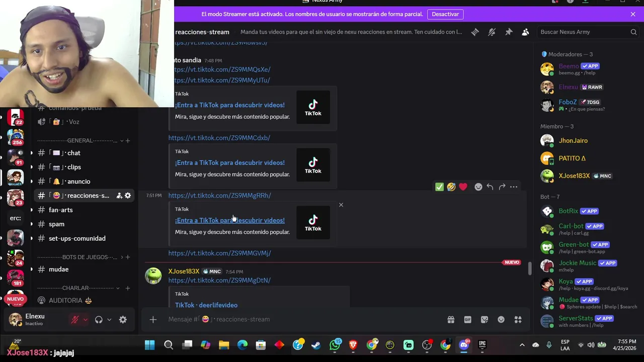The image size is (644, 362).
Task: Select the chat channel
Action: 85,153
